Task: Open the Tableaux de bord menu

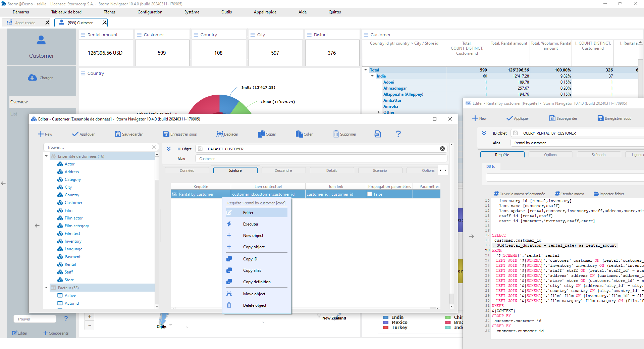Action: point(66,12)
